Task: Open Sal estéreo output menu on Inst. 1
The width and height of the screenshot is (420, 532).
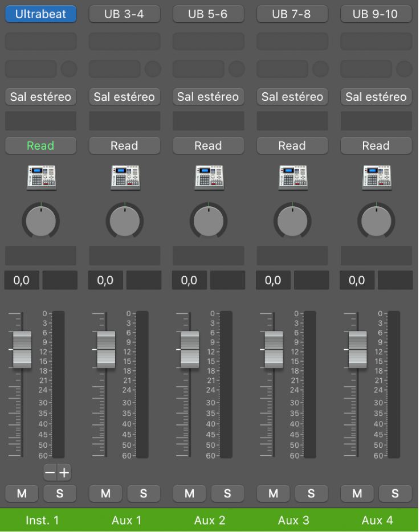Action: (x=40, y=97)
